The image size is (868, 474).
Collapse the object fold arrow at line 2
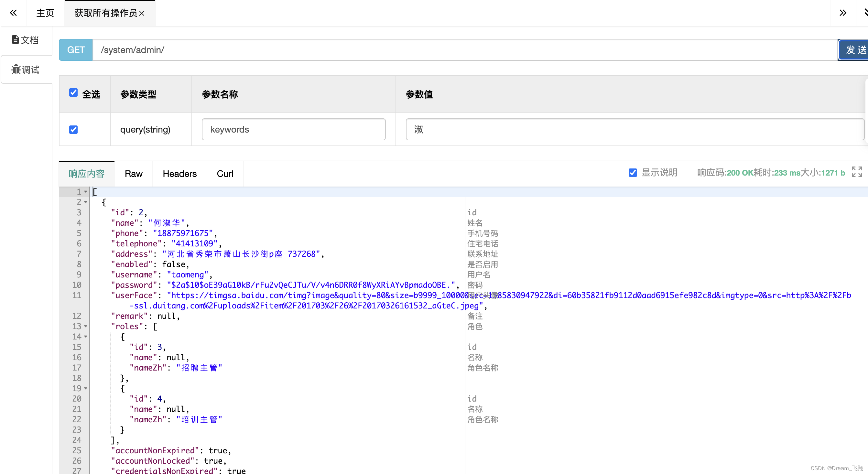click(86, 202)
